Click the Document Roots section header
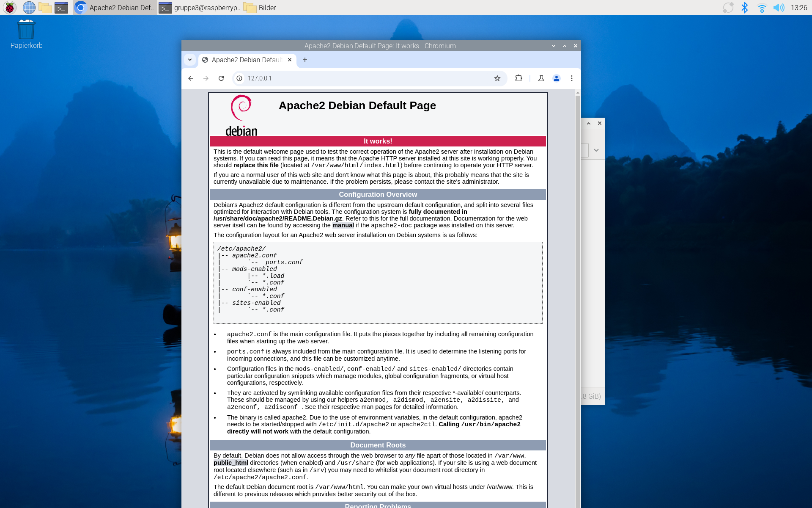This screenshot has width=812, height=508. [378, 445]
